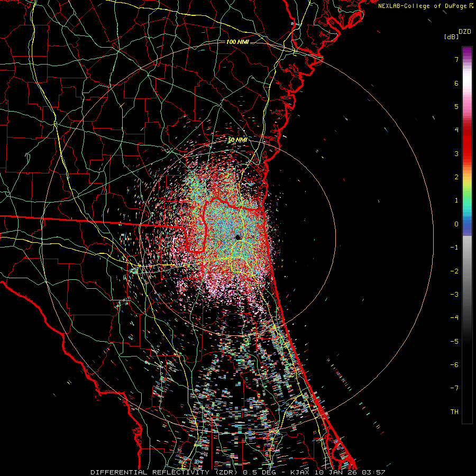Click the scale value 6

pos(456,83)
